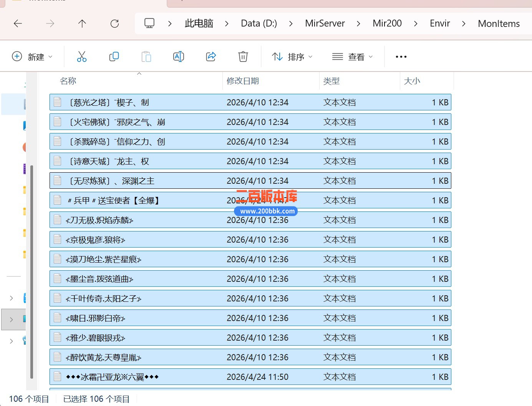The image size is (532, 406).
Task: Click MonItems in address bar
Action: (499, 23)
